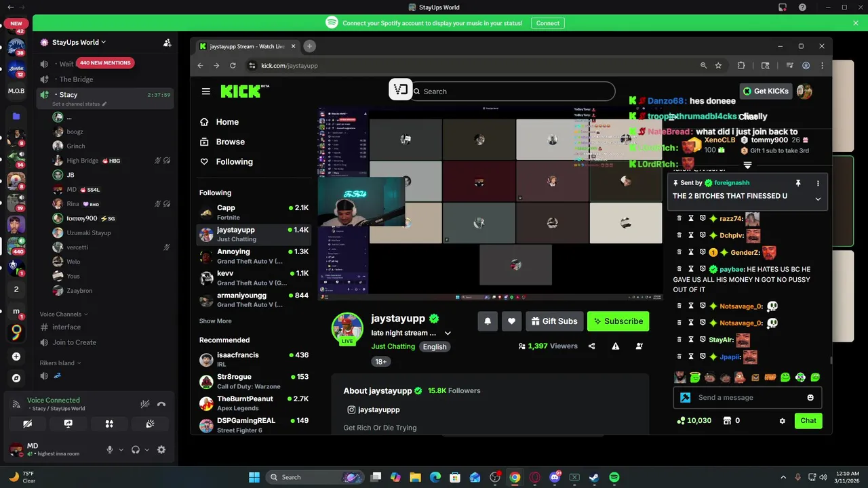Expand stream title dropdown arrow
This screenshot has height=488, width=868.
[448, 333]
